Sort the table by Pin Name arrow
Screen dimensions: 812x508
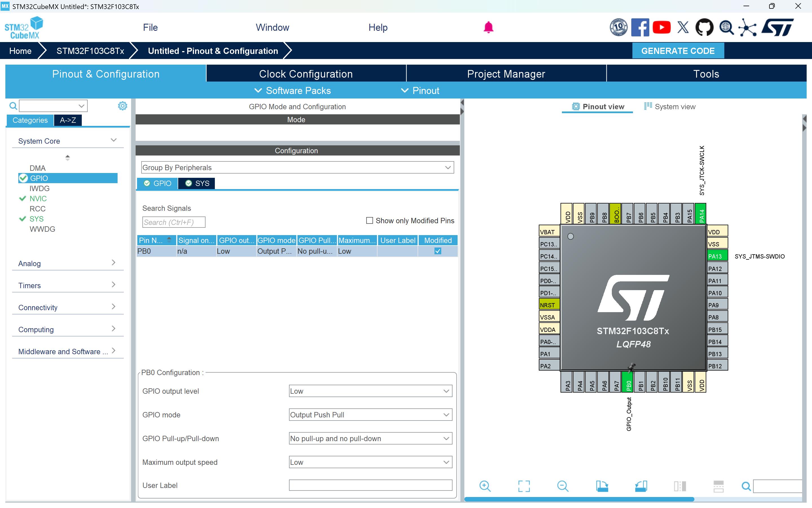point(169,240)
